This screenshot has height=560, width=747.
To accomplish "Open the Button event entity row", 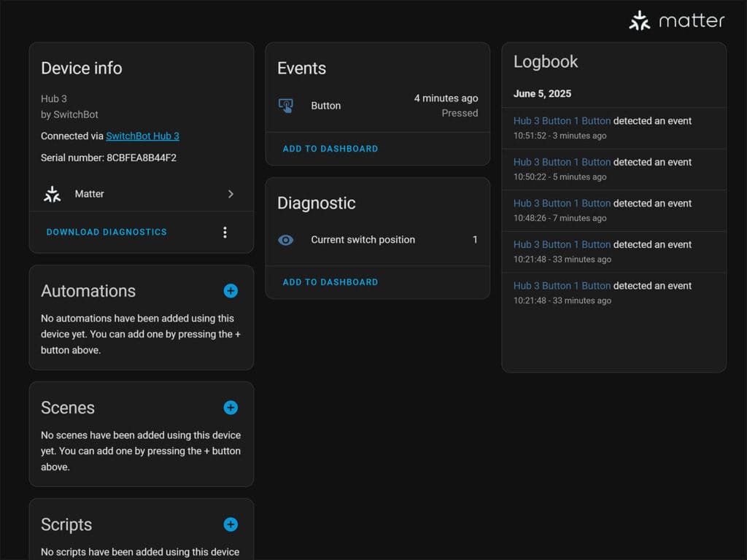I will click(378, 106).
